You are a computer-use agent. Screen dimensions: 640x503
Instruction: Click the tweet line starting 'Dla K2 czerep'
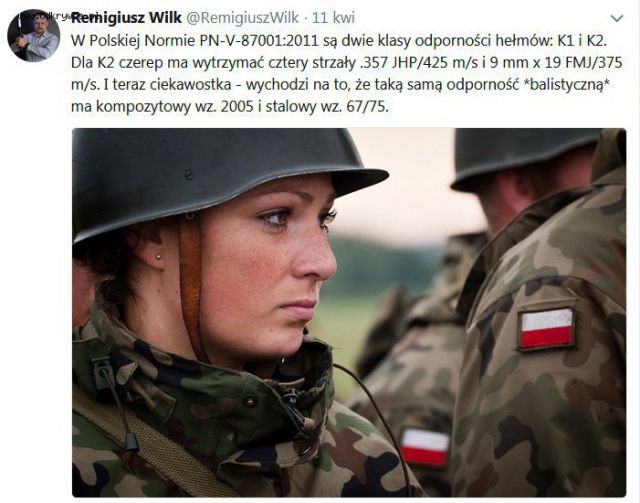click(347, 62)
